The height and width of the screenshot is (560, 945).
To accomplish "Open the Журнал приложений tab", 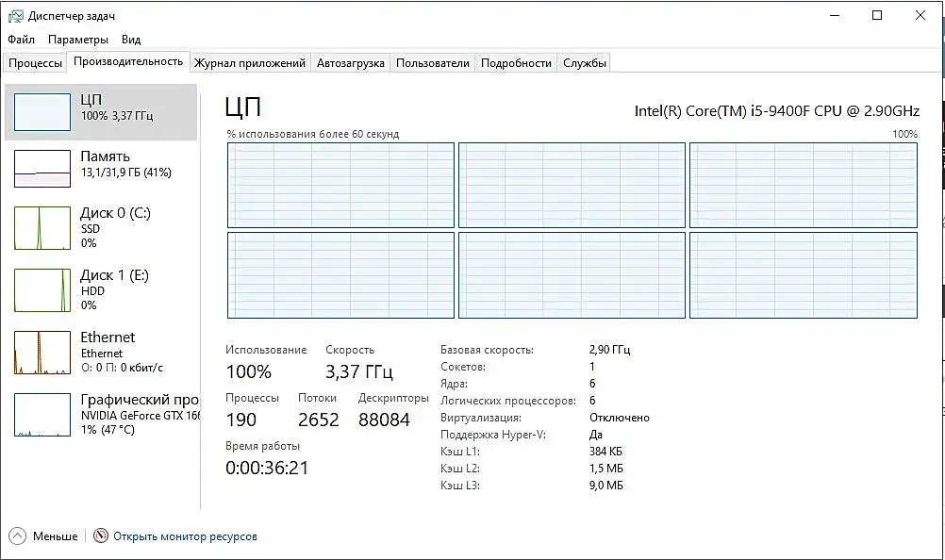I will tap(250, 63).
